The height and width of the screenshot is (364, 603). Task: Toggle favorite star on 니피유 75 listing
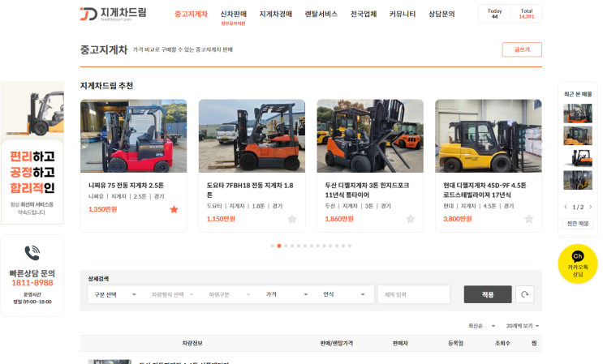coord(174,209)
